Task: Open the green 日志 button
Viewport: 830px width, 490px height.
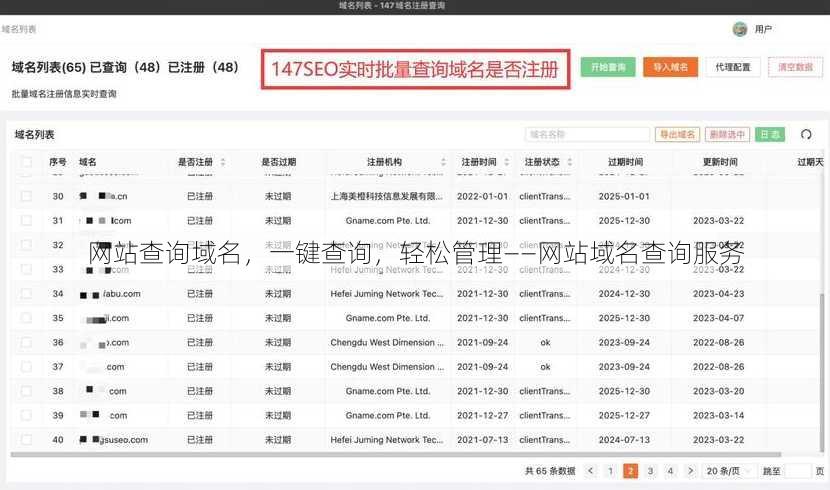Action: pos(770,134)
